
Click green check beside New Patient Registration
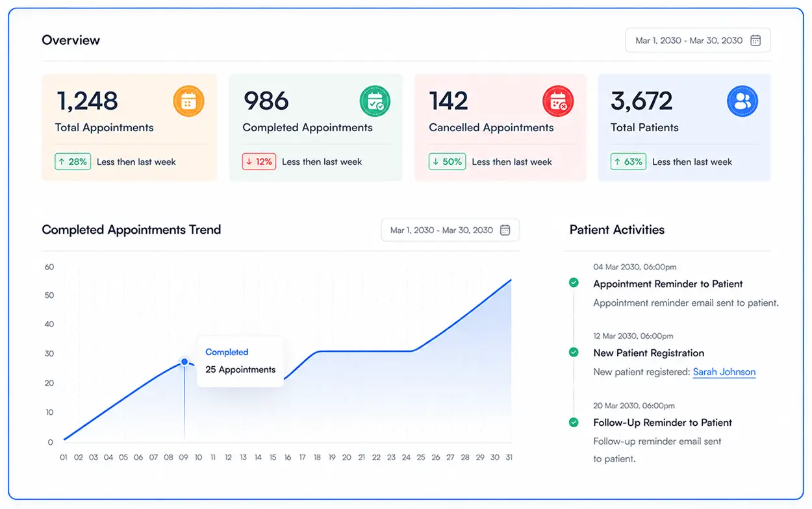coord(574,352)
